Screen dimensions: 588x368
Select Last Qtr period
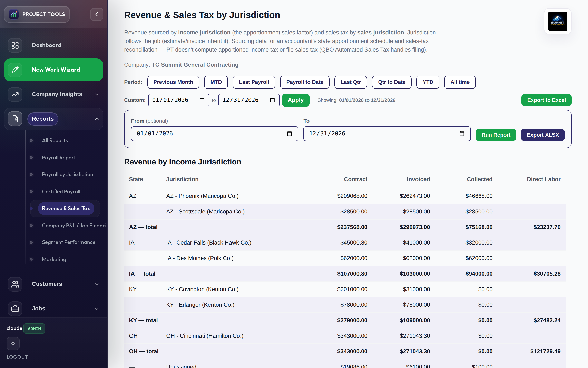pyautogui.click(x=351, y=82)
